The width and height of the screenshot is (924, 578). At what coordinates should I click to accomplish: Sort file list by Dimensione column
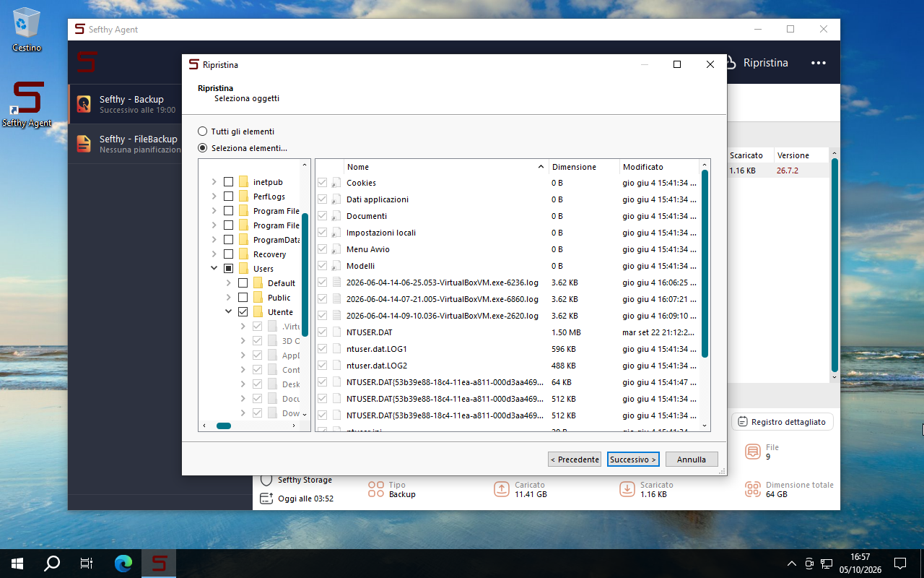click(584, 167)
